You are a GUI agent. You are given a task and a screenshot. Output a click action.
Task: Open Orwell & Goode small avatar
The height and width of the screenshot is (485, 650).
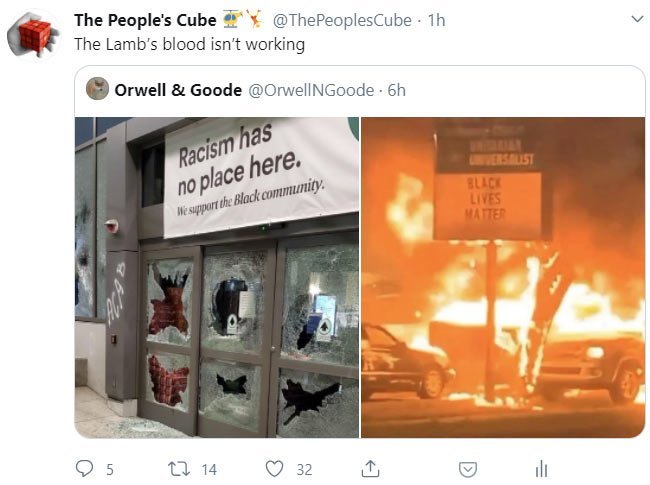pyautogui.click(x=97, y=89)
